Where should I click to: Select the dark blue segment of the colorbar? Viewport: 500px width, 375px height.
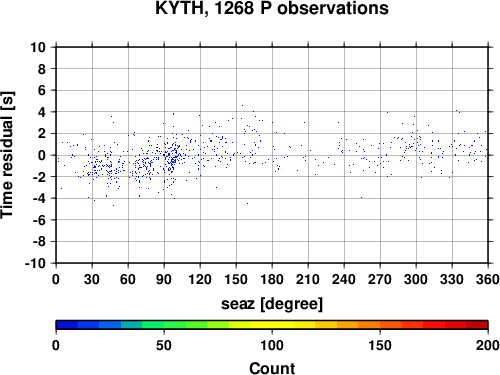pos(67,325)
